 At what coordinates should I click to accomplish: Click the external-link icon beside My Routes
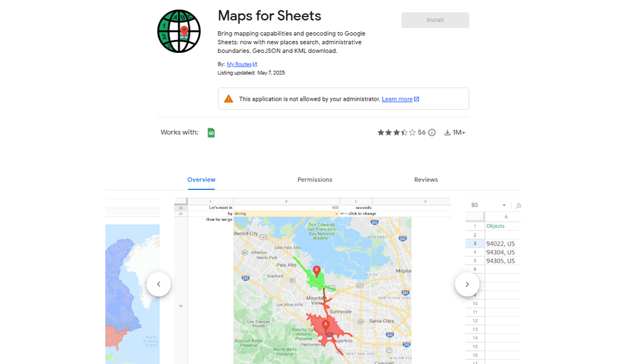pos(254,64)
